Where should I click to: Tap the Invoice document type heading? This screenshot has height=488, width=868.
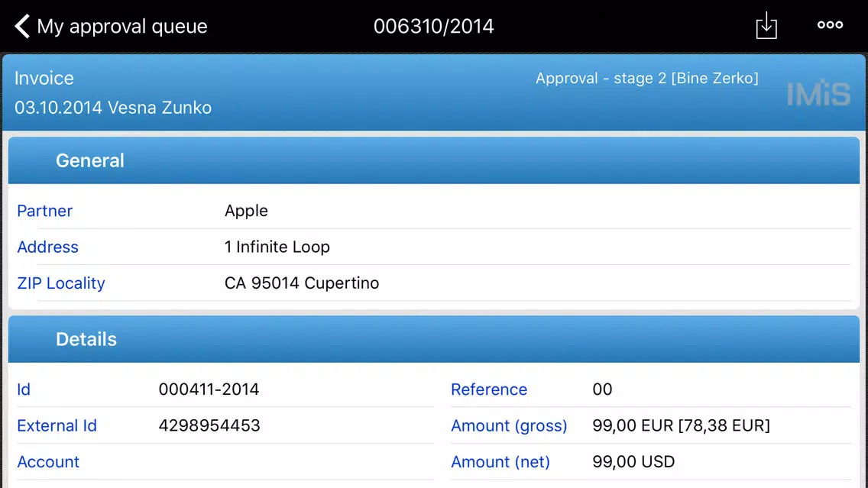coord(44,78)
